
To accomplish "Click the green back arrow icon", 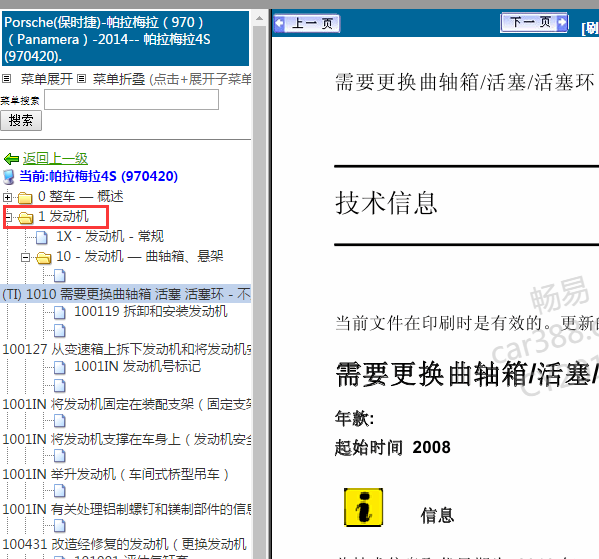I will (11, 159).
